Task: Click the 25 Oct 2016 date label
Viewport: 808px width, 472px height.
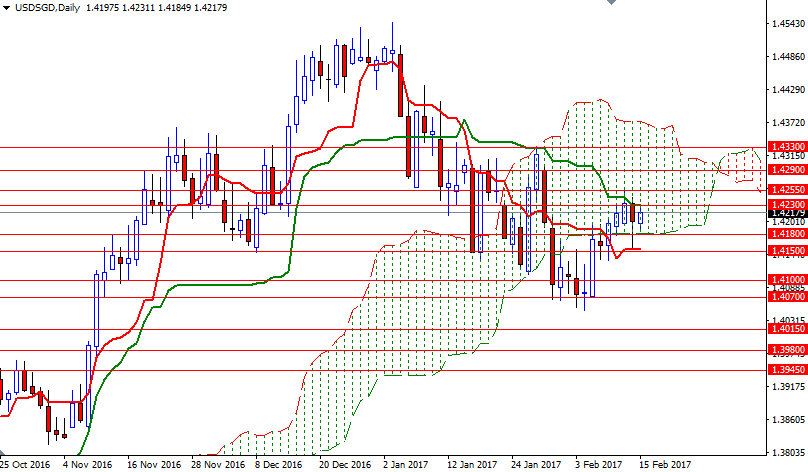Action: point(25,465)
